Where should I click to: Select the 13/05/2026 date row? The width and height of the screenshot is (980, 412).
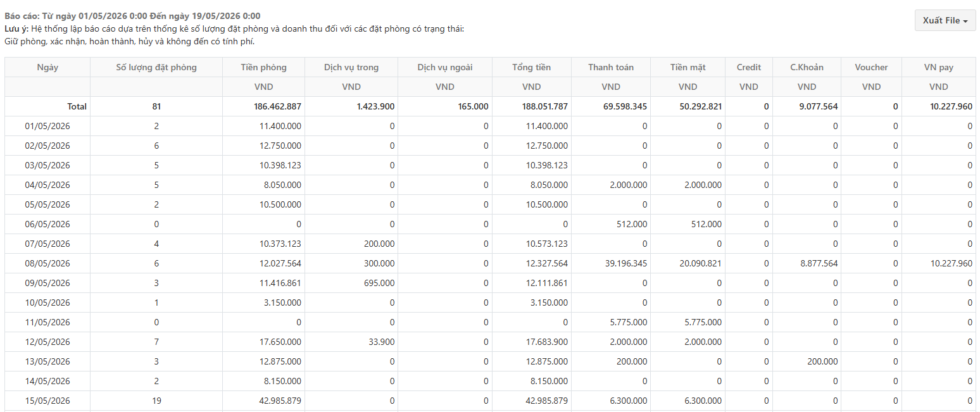pos(490,361)
